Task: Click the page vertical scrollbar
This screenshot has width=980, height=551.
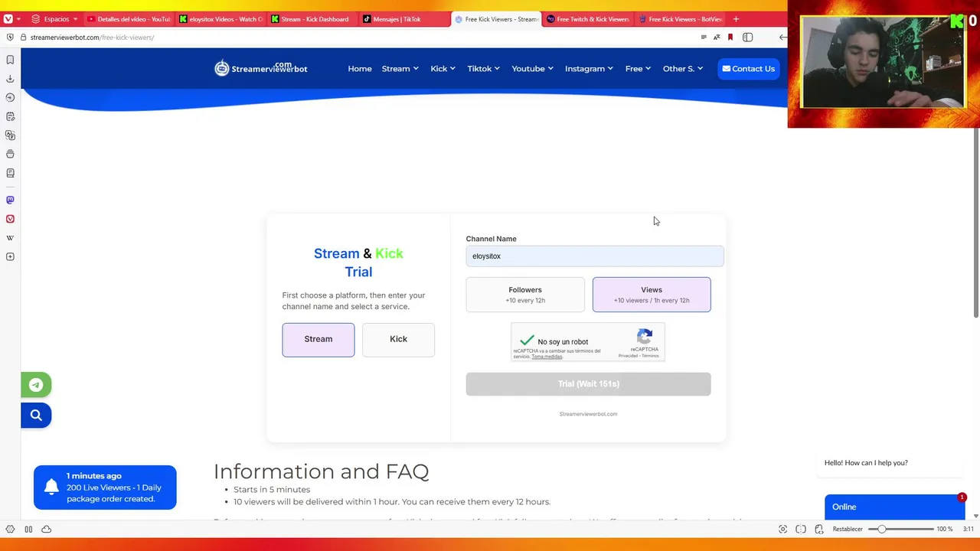Action: [x=975, y=224]
